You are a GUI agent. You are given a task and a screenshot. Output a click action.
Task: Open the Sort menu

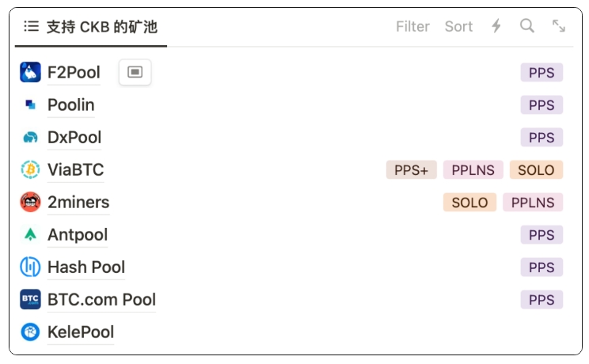tap(458, 27)
